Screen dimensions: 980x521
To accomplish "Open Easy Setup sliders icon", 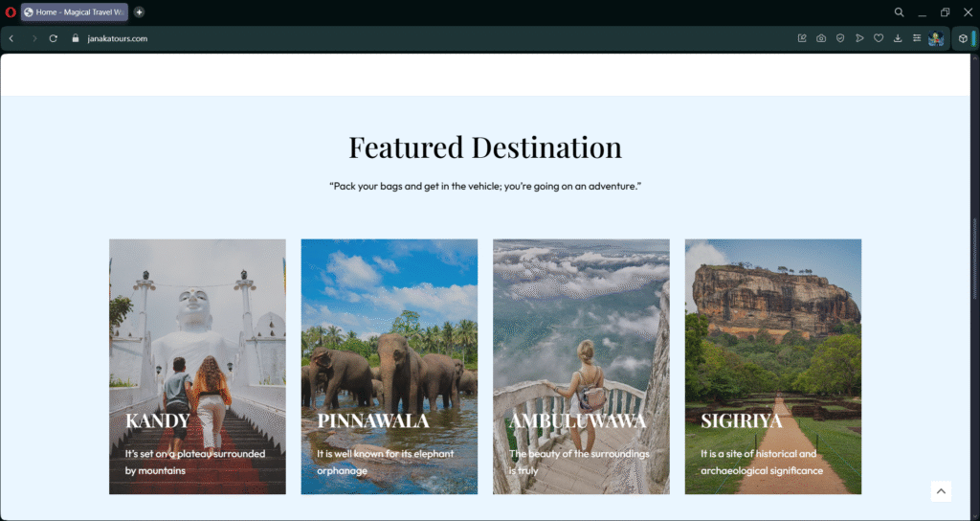I will click(916, 38).
